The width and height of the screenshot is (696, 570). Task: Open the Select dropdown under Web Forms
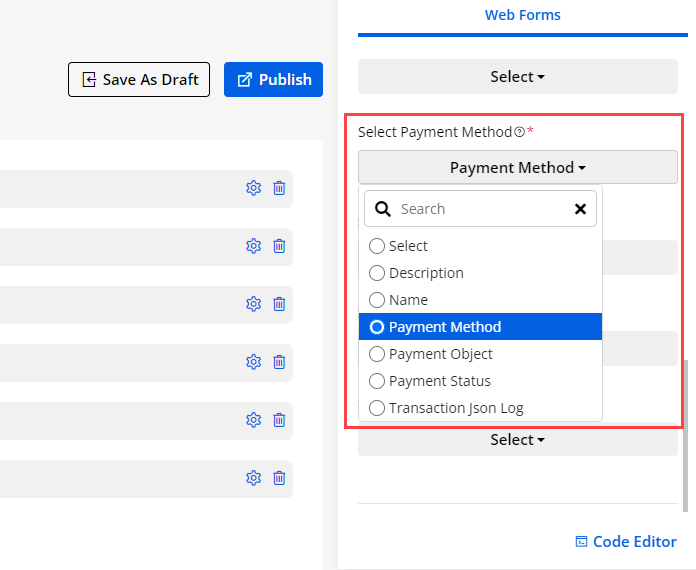(517, 76)
